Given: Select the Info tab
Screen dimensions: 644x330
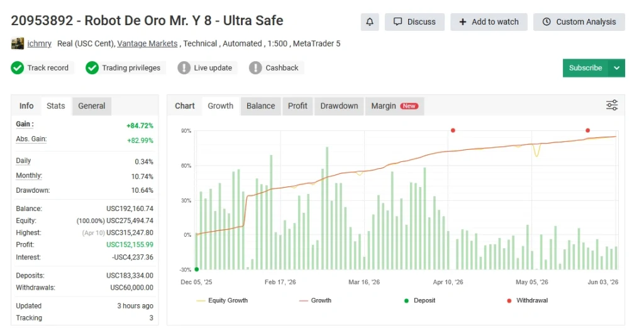Looking at the screenshot, I should [x=26, y=106].
